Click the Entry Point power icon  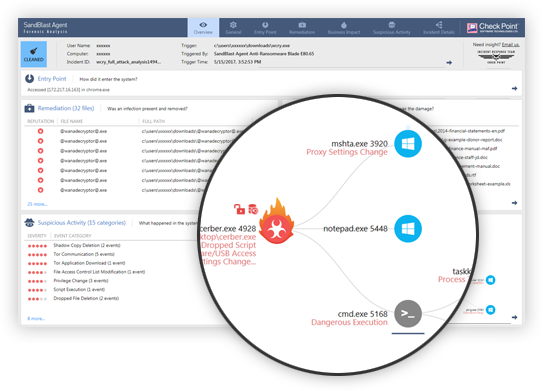point(29,79)
